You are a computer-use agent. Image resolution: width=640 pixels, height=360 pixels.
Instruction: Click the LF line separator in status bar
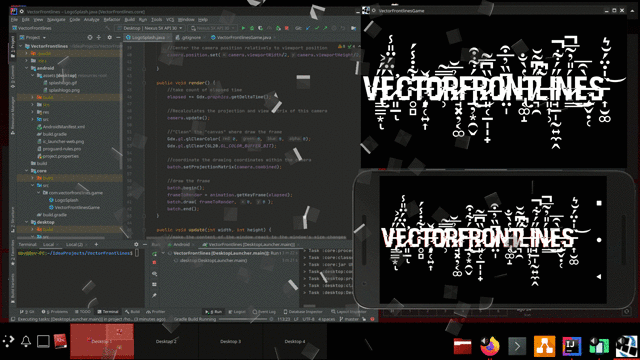(x=296, y=319)
